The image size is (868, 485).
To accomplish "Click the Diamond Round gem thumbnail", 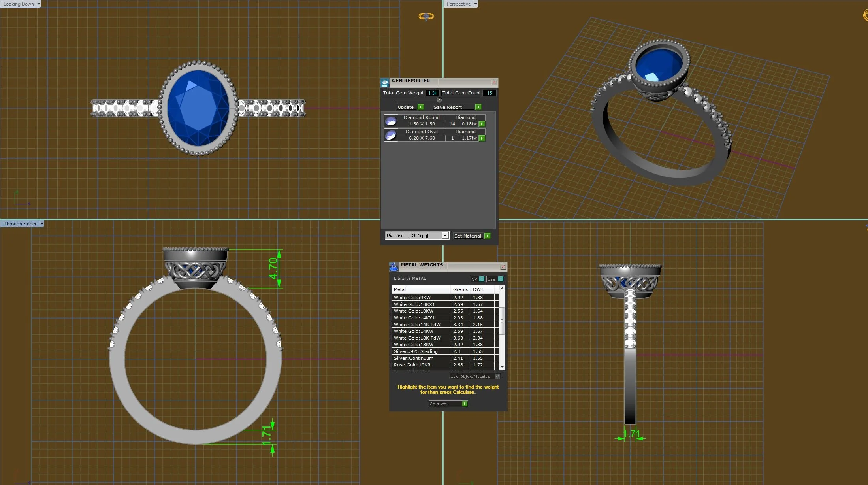I will [391, 121].
